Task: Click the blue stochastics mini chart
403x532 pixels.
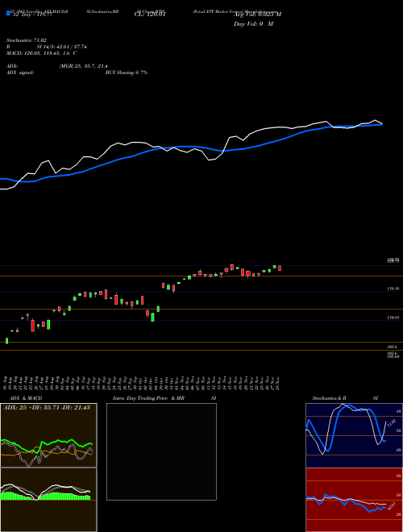Action: pos(354,435)
